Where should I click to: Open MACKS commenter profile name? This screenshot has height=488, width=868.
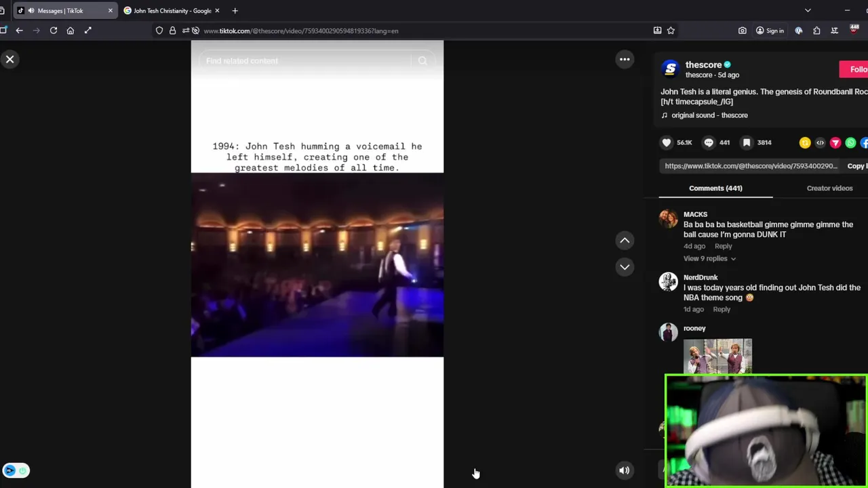[x=695, y=214]
